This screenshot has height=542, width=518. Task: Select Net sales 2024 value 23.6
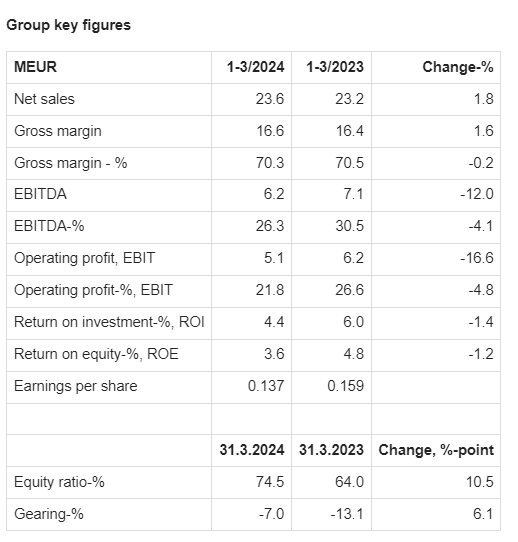pos(270,99)
